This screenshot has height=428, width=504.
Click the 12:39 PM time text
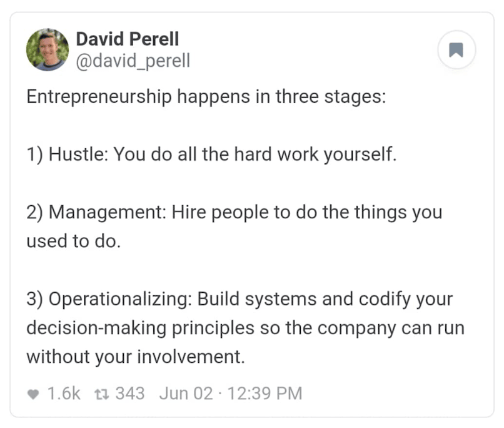pos(265,394)
